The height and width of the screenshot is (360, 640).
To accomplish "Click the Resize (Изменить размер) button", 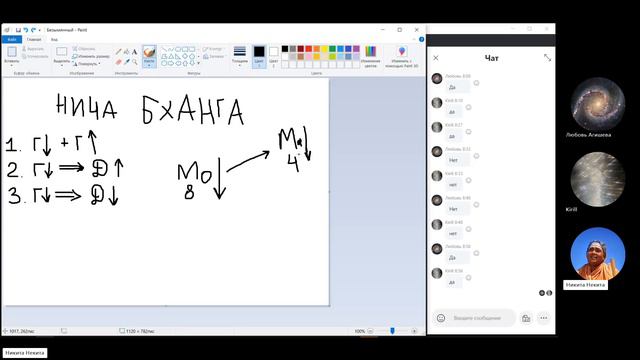I will [91, 56].
